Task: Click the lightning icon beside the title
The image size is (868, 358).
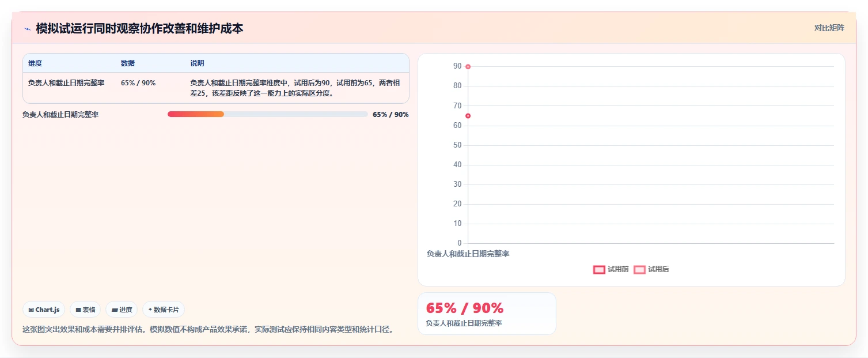Action: (x=27, y=28)
